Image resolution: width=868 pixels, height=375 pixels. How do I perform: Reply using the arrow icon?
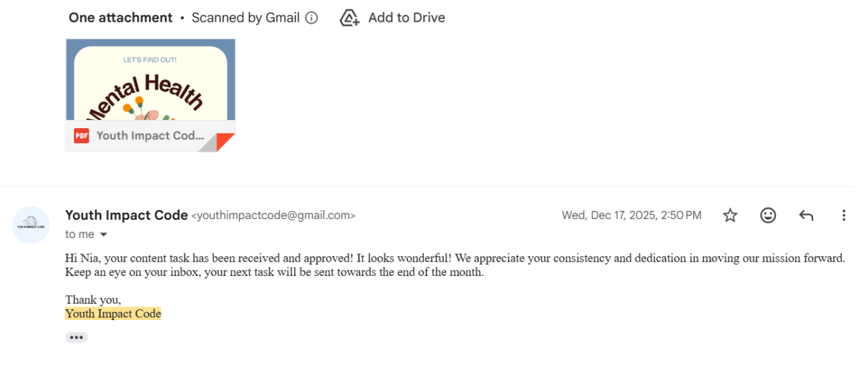coord(806,216)
